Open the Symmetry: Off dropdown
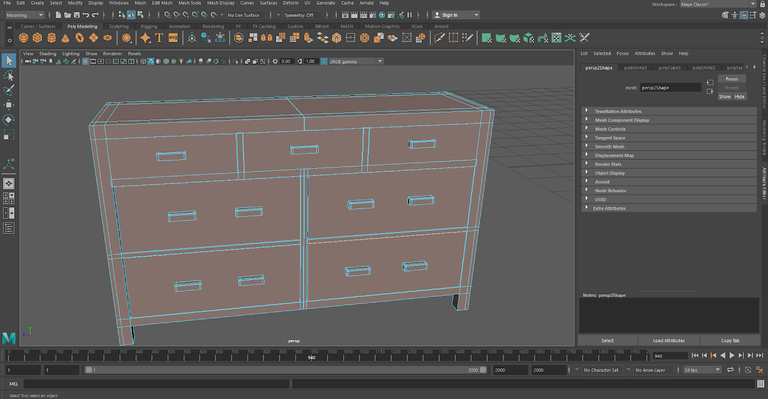This screenshot has width=768, height=399. (x=303, y=15)
